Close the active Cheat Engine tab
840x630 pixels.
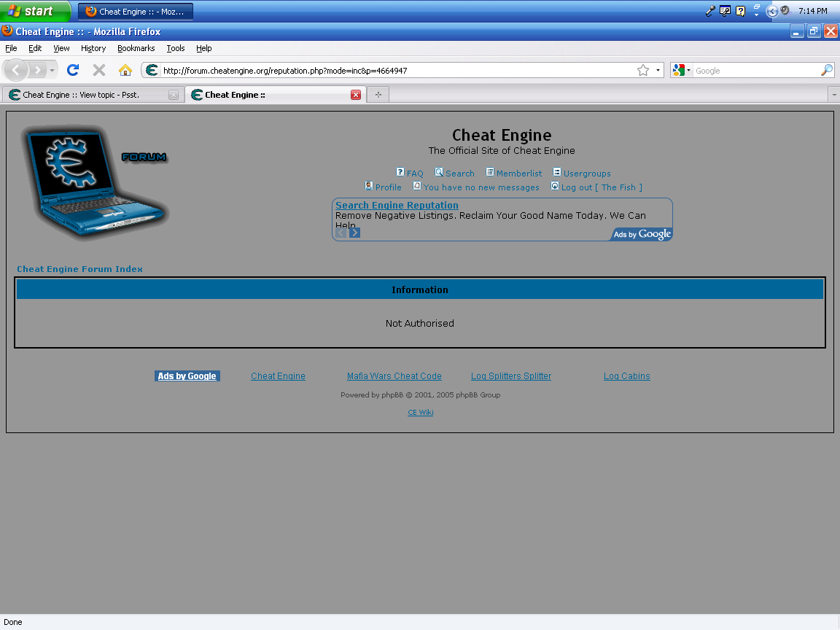pyautogui.click(x=356, y=95)
